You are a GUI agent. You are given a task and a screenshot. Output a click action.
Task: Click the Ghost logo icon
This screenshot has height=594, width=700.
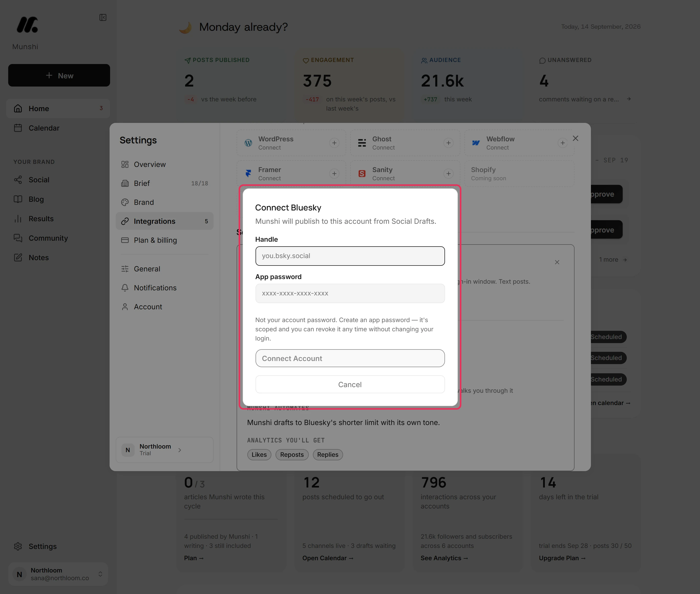point(362,143)
